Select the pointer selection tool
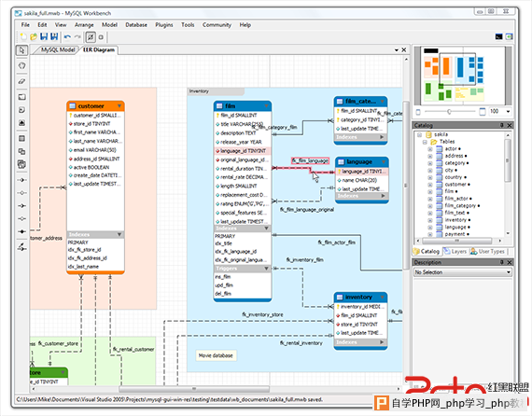532x416 pixels. click(x=22, y=50)
